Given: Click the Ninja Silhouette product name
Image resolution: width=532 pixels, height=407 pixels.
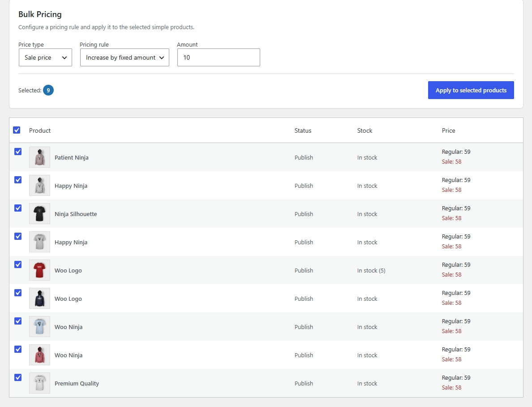Looking at the screenshot, I should pyautogui.click(x=76, y=214).
